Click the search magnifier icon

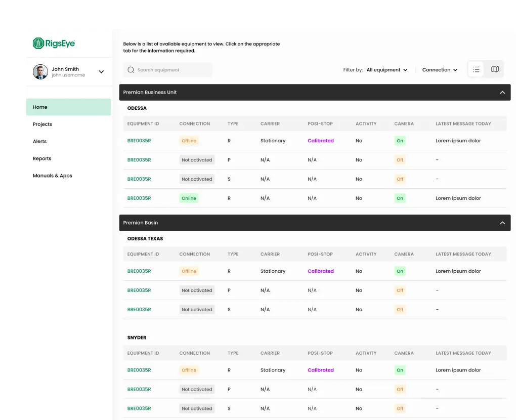(131, 69)
